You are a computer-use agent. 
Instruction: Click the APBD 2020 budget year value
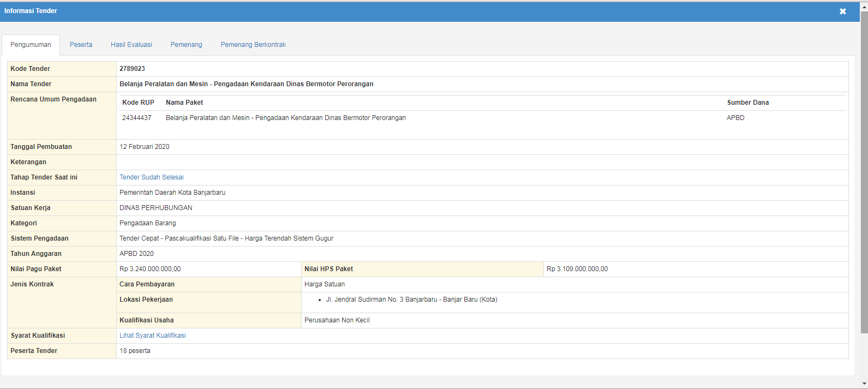(136, 254)
